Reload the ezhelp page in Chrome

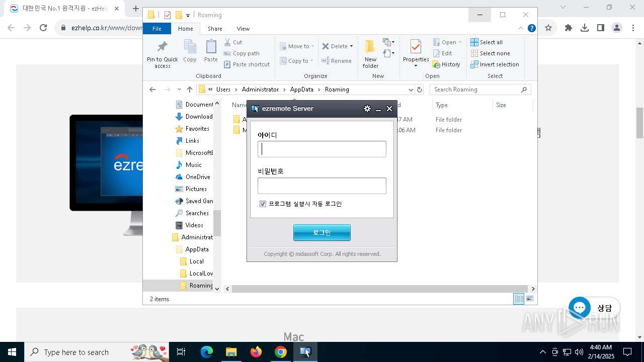point(43,28)
